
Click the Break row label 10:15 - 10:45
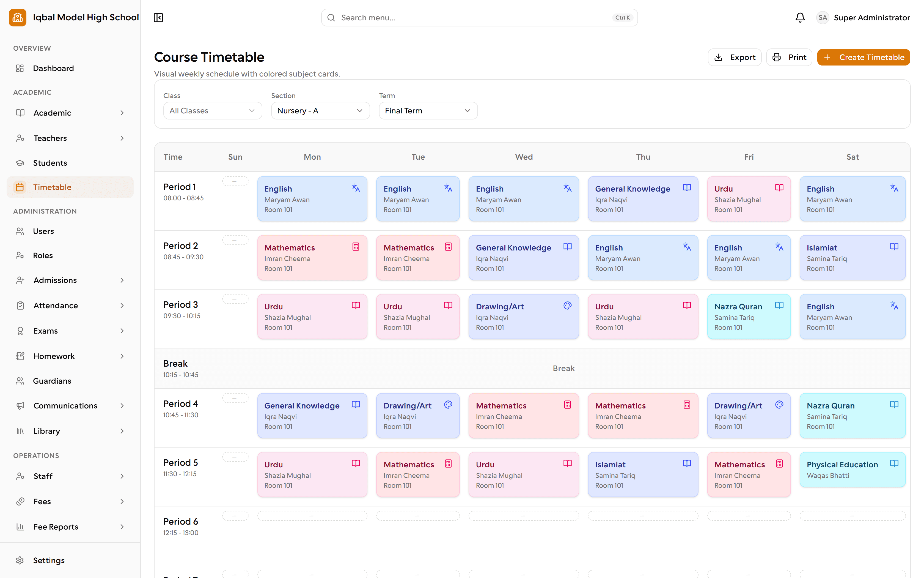(181, 375)
